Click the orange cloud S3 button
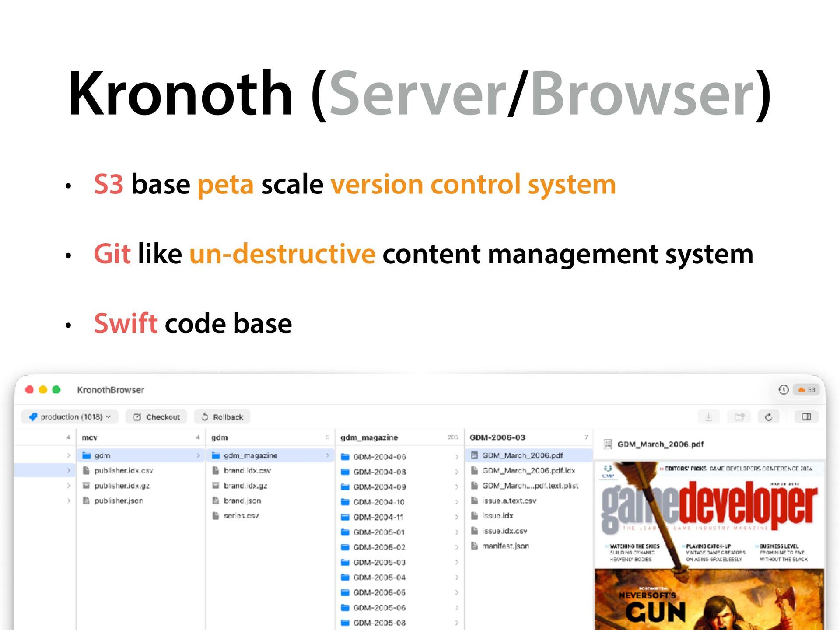840x630 pixels. tap(806, 389)
